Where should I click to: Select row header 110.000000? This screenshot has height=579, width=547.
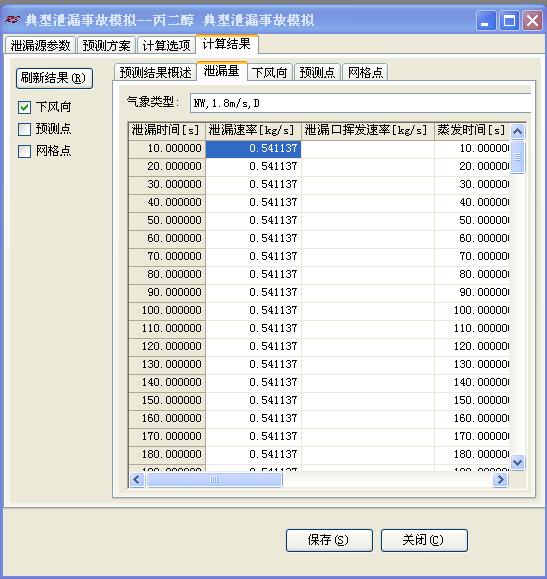pos(167,329)
